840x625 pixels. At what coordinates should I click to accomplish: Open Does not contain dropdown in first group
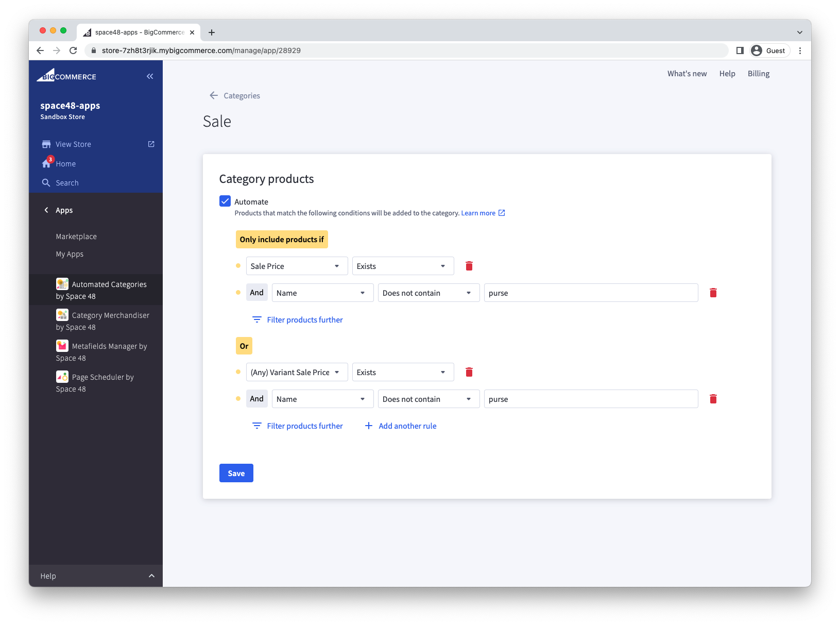(x=429, y=293)
